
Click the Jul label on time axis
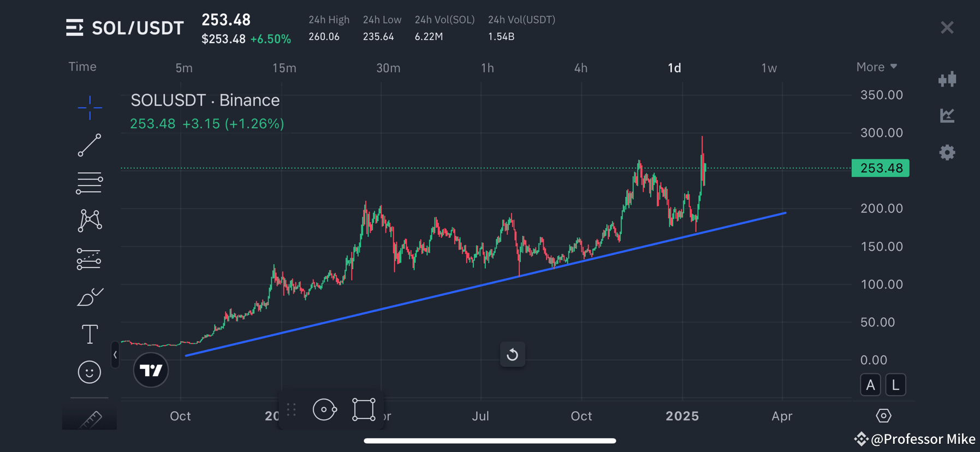(480, 416)
